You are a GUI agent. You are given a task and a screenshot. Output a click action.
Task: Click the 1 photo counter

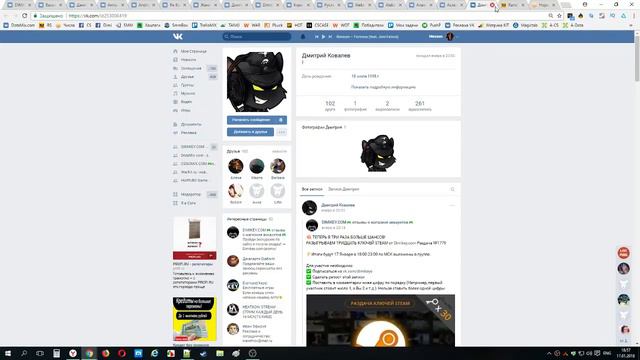click(x=355, y=106)
